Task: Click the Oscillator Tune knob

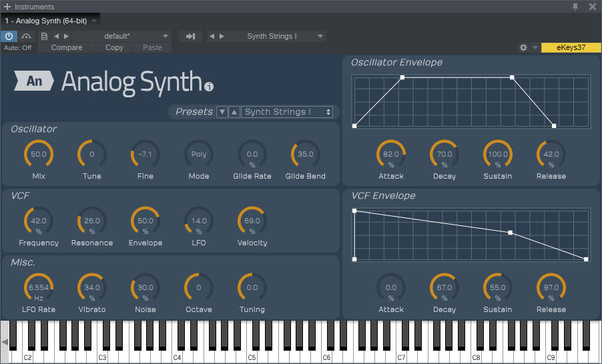Action: tap(91, 154)
